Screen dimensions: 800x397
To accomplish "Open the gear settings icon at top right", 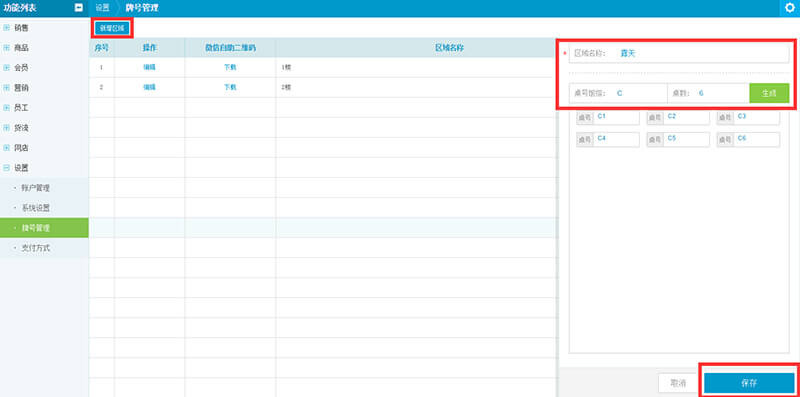I will click(790, 8).
